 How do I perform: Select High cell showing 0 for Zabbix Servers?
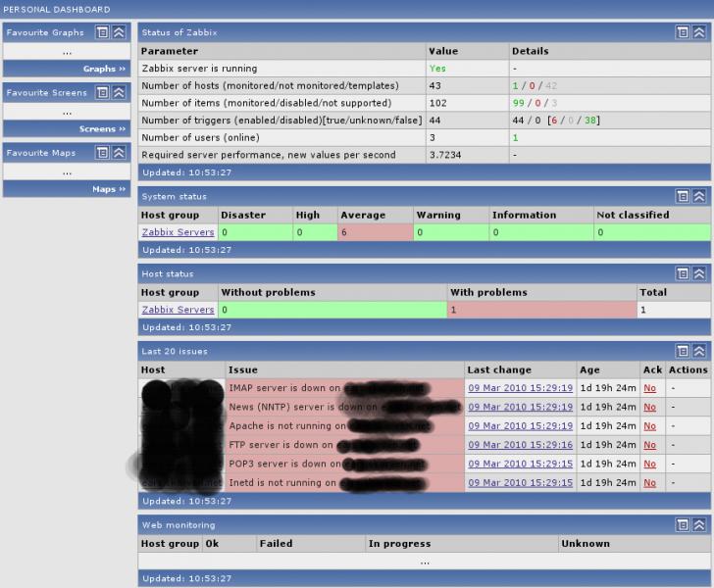pyautogui.click(x=315, y=232)
